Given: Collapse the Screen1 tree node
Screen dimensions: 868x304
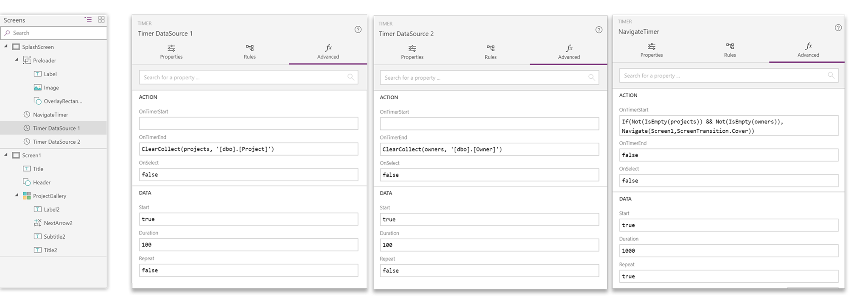Looking at the screenshot, I should (x=6, y=155).
